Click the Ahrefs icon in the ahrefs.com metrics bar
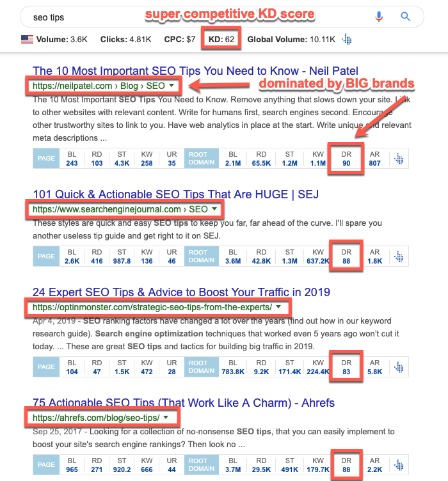The height and width of the screenshot is (481, 448). pos(399,465)
